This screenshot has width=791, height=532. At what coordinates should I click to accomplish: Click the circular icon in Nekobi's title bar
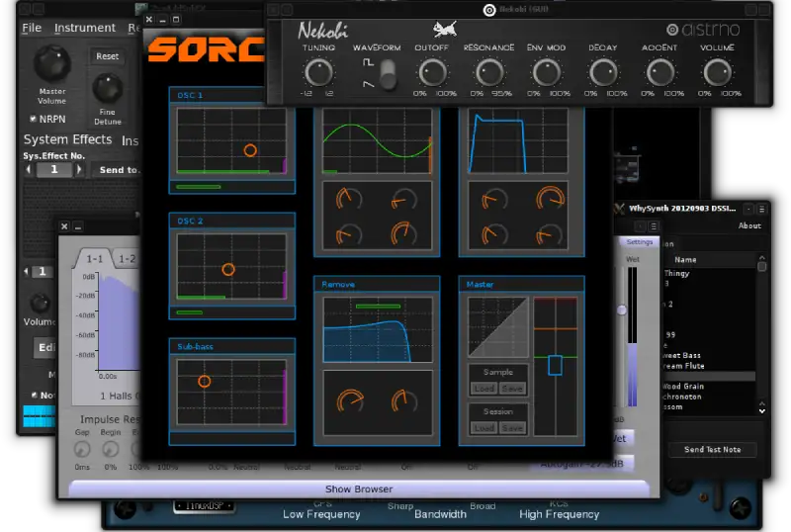click(488, 10)
